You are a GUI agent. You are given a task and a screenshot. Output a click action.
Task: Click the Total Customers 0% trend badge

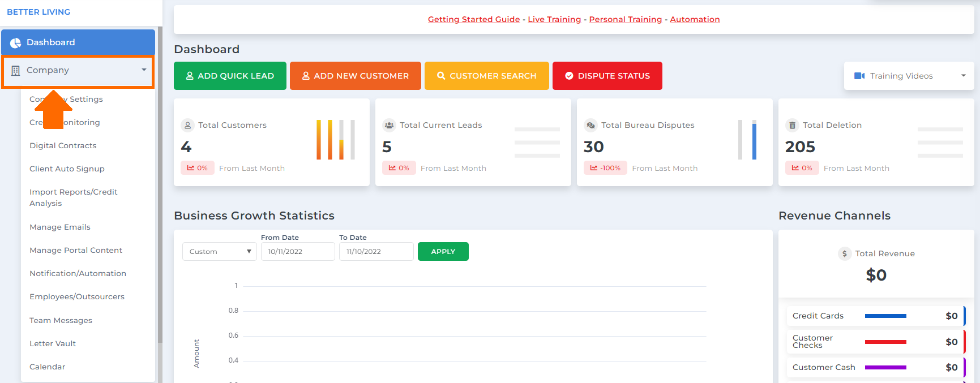tap(198, 168)
